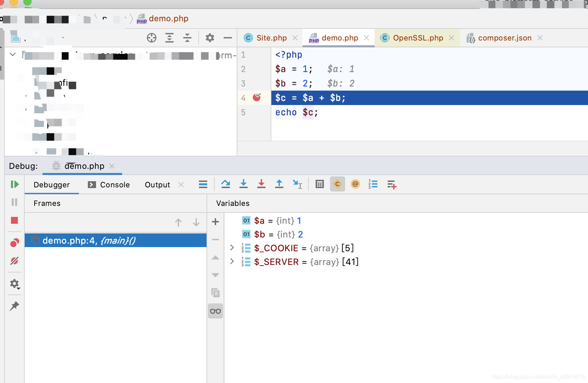Viewport: 588px width, 383px height.
Task: Add a new watch with the plus button
Action: coord(215,222)
